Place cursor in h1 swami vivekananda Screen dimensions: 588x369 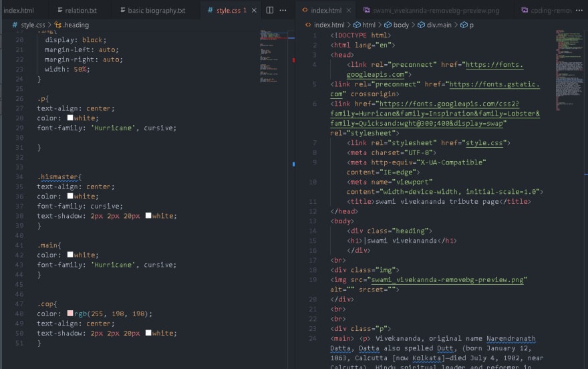tap(402, 241)
